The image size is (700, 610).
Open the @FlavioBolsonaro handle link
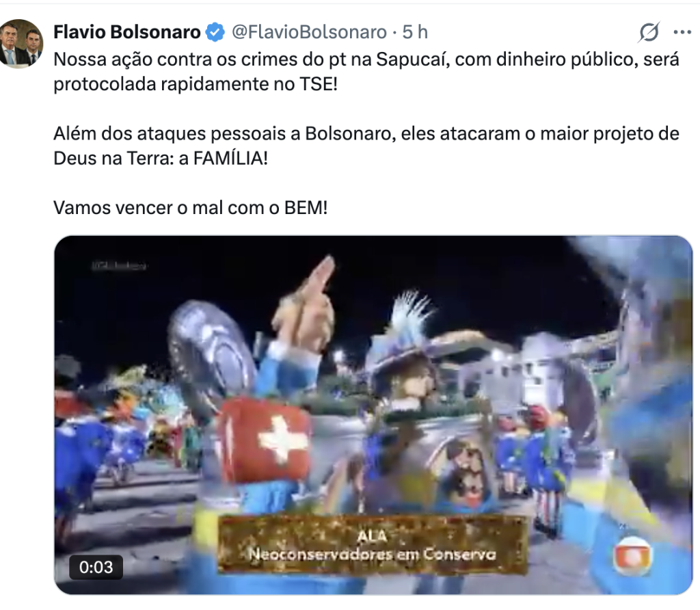(309, 32)
